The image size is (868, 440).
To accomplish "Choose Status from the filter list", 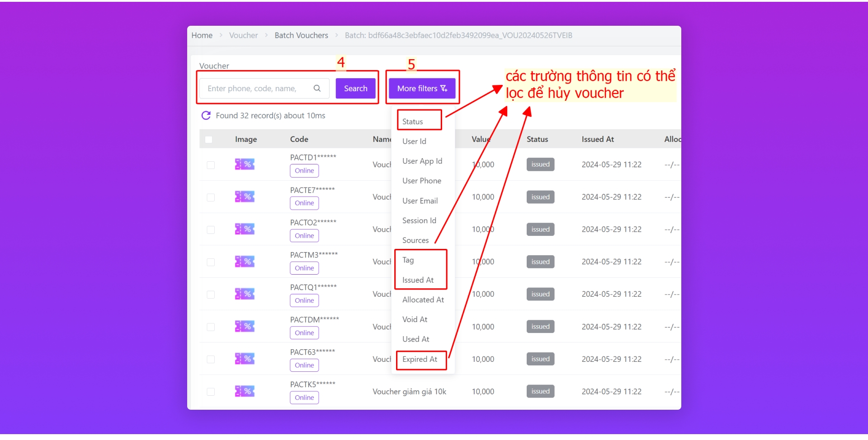I will 412,122.
